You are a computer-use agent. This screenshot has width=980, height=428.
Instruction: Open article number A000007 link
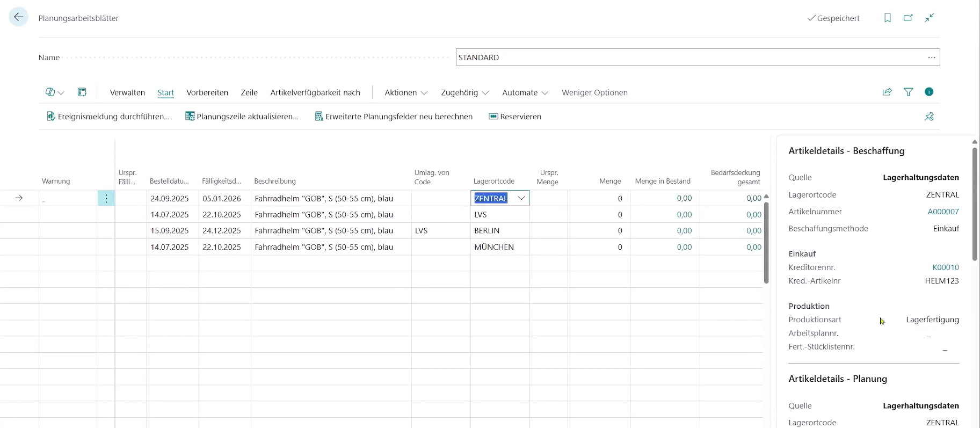tap(943, 212)
